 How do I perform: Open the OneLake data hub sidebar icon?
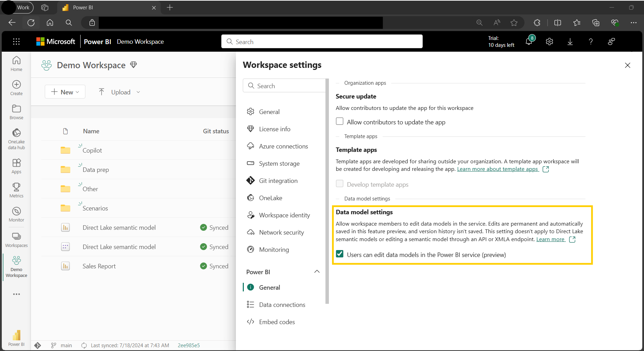point(16,139)
